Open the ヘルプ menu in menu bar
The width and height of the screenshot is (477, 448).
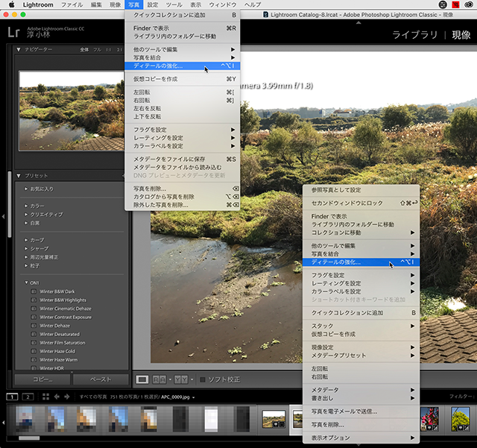253,4
